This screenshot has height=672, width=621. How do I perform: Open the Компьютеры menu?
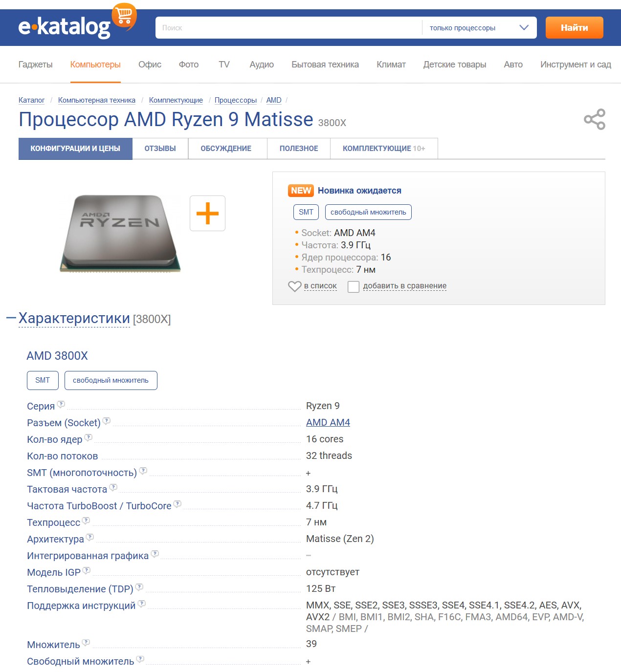[95, 65]
